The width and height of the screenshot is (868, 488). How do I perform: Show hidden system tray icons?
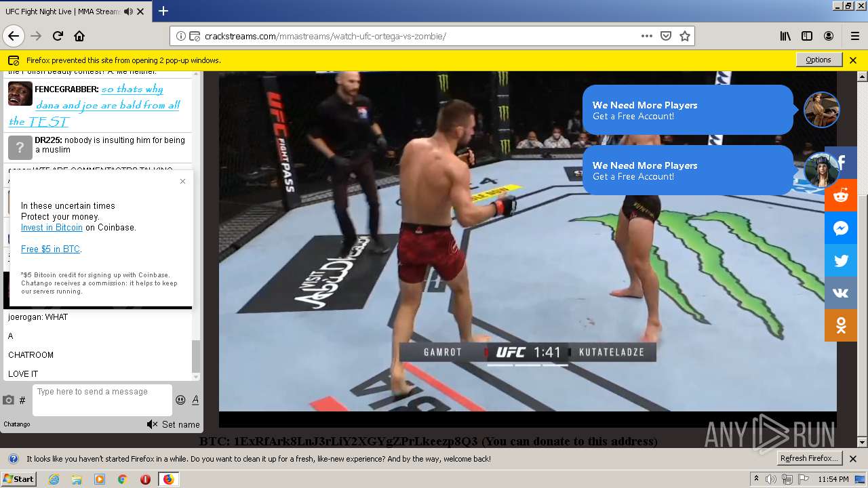[756, 479]
